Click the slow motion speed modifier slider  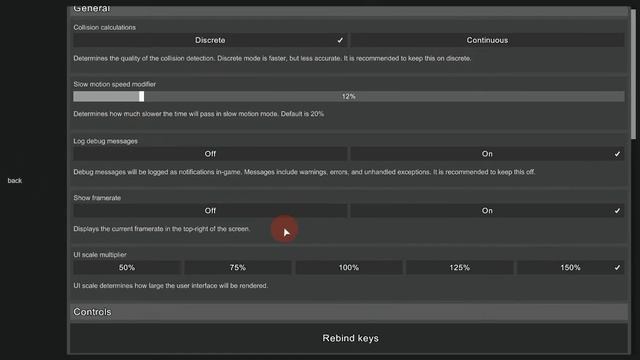pyautogui.click(x=349, y=96)
